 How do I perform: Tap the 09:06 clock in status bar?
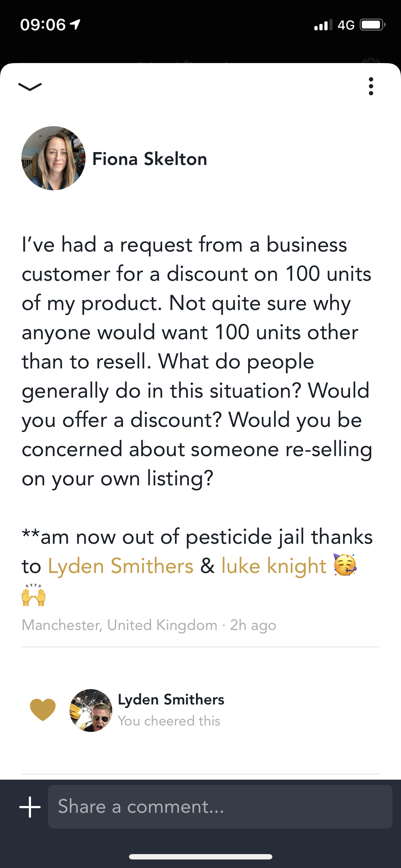(x=43, y=25)
